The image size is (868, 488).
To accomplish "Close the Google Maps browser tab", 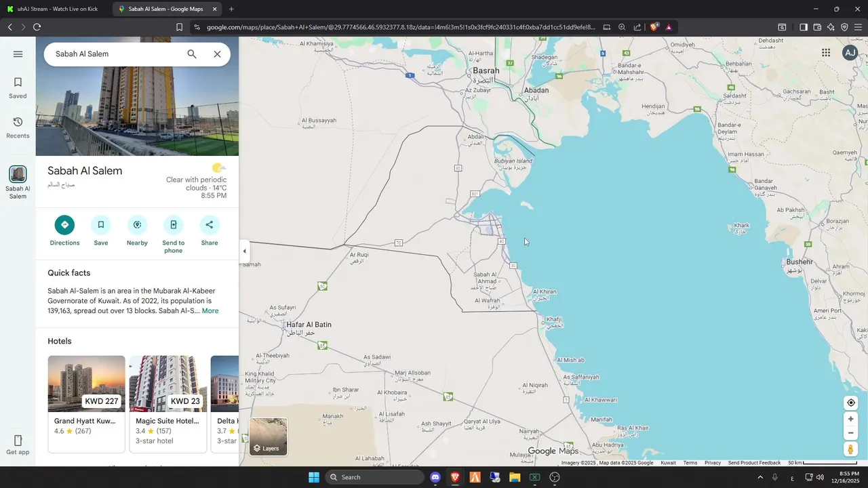I will point(215,9).
